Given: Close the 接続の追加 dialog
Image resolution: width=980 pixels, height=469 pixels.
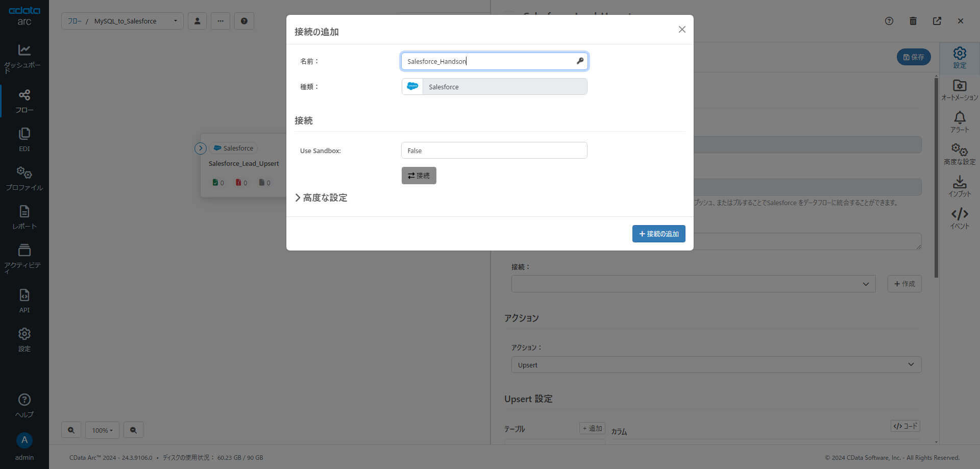Looking at the screenshot, I should (x=682, y=30).
